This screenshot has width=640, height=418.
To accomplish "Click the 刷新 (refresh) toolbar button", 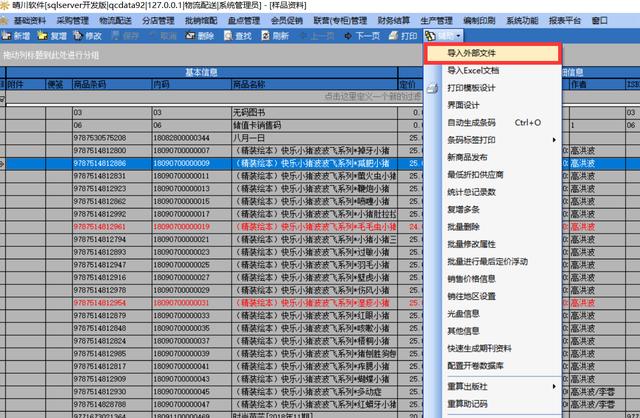I will tap(275, 36).
